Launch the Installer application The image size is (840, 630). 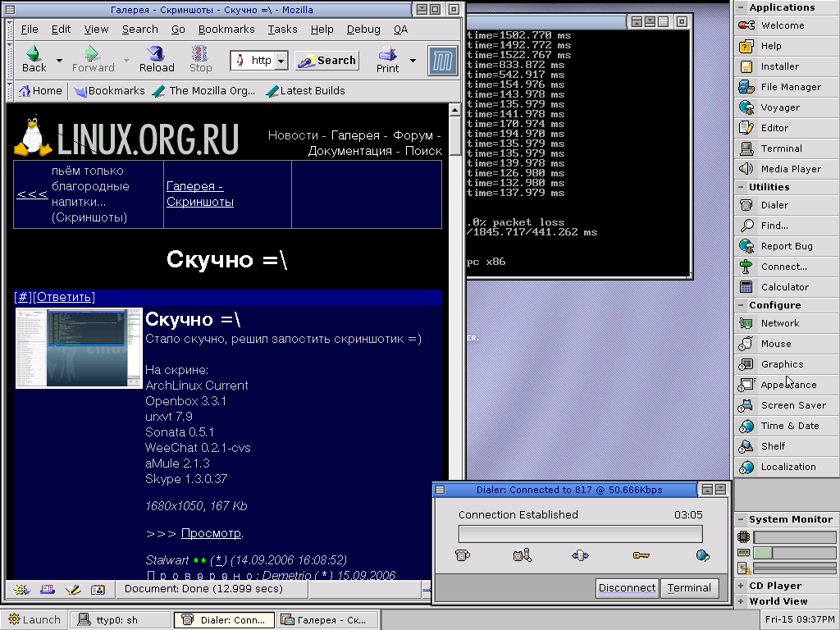[786, 66]
